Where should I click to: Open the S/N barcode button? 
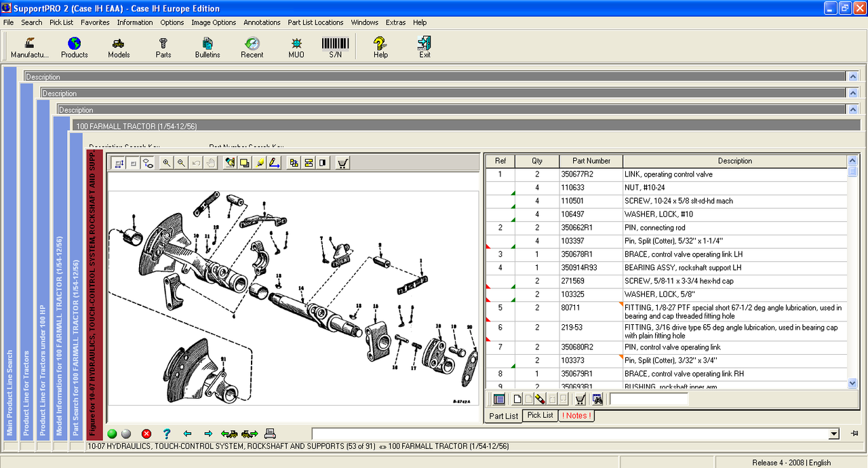[336, 47]
